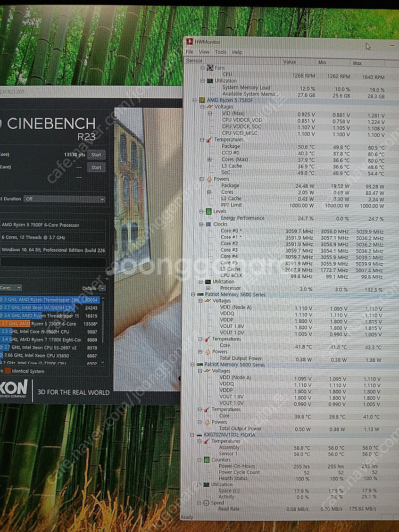The image size is (399, 532).
Task: Click the KIOXIA Temperatures thermometer icon
Action: (x=206, y=441)
